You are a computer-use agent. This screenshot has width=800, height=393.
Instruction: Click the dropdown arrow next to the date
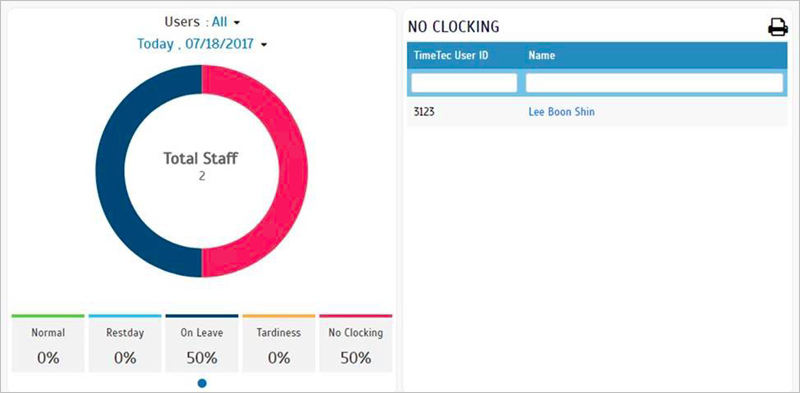pyautogui.click(x=263, y=45)
